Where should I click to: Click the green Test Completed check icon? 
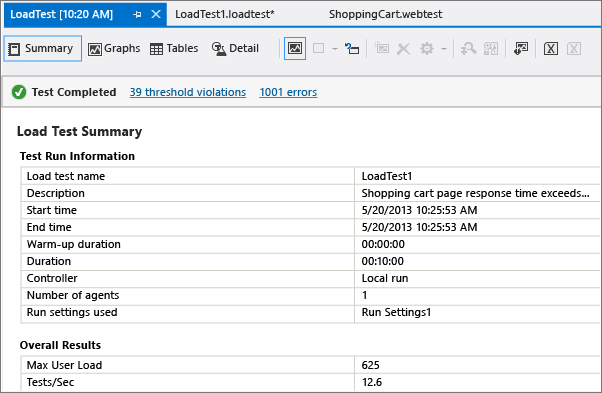tap(19, 92)
